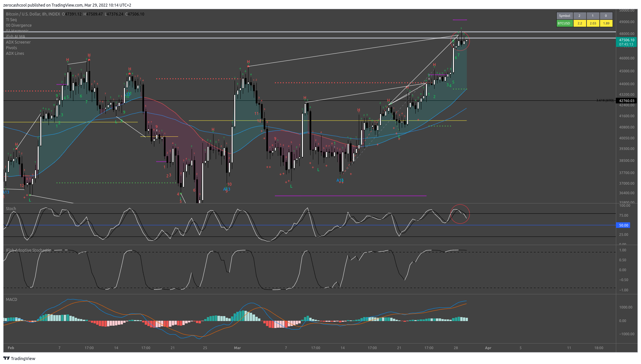Click the Stoch 50.00 level label
Image resolution: width=641 pixels, height=364 pixels.
623,225
